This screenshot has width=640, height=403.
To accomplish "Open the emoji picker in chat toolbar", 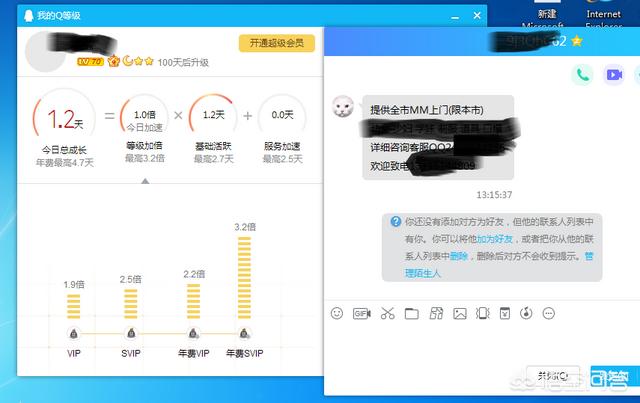I will (337, 313).
